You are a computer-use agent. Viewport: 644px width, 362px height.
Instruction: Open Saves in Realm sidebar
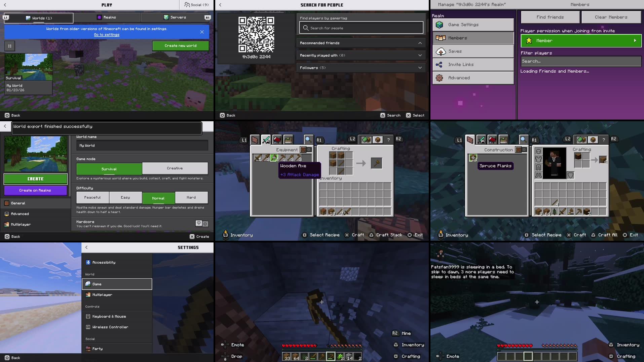point(473,51)
